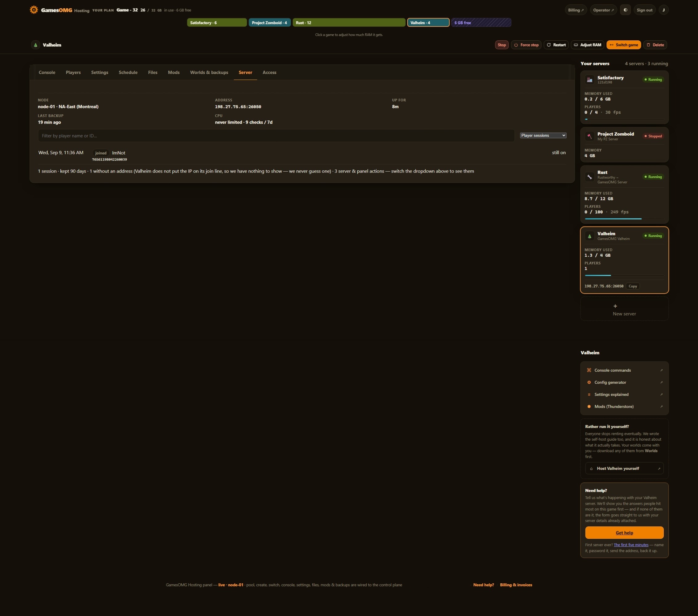
Task: Open the Settings explained guide
Action: point(624,394)
